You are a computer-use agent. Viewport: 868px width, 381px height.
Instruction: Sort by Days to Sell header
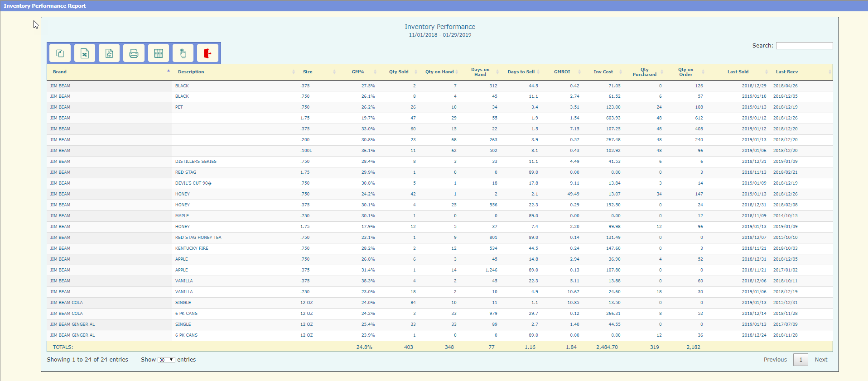click(521, 72)
